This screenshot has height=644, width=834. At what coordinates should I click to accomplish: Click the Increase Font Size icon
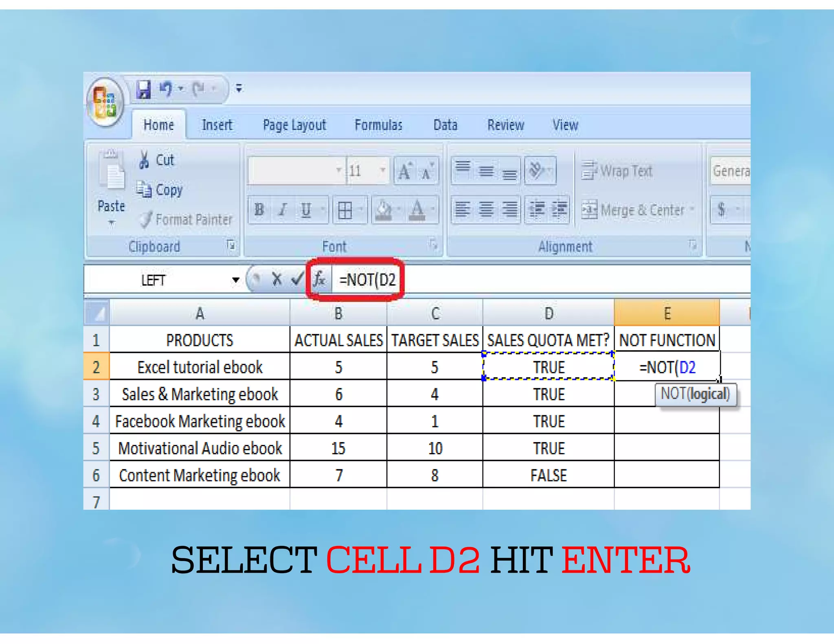tap(405, 171)
